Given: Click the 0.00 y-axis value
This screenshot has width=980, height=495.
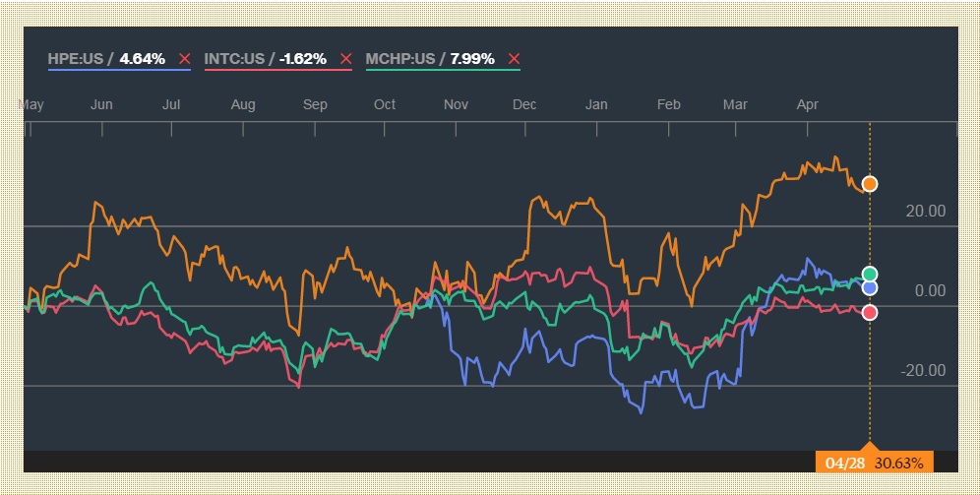Looking at the screenshot, I should click(x=930, y=290).
